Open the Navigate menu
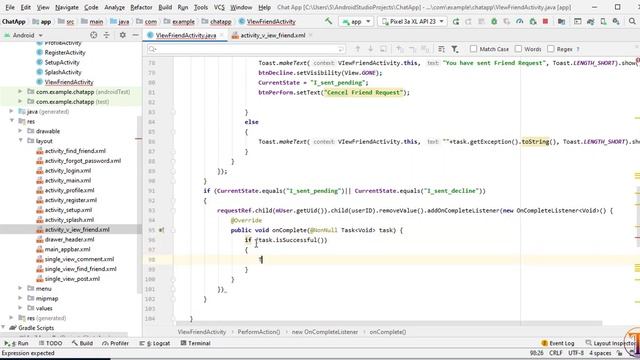 click(x=67, y=7)
